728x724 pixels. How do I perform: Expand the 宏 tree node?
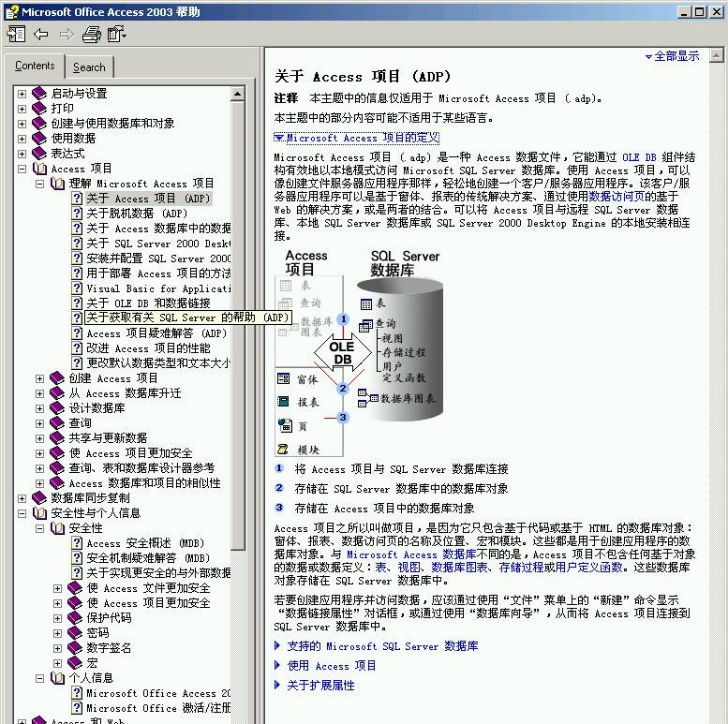point(57,663)
